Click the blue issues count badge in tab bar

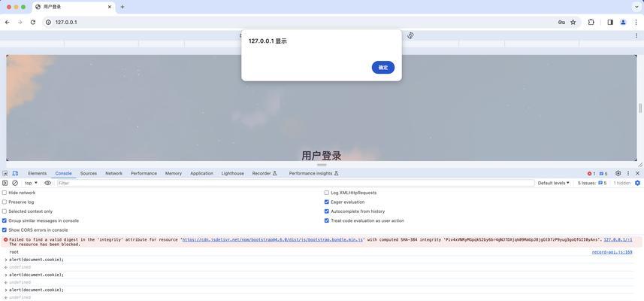click(603, 174)
